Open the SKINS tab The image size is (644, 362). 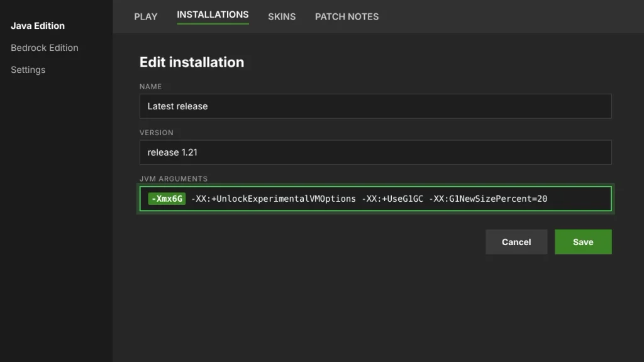click(282, 17)
